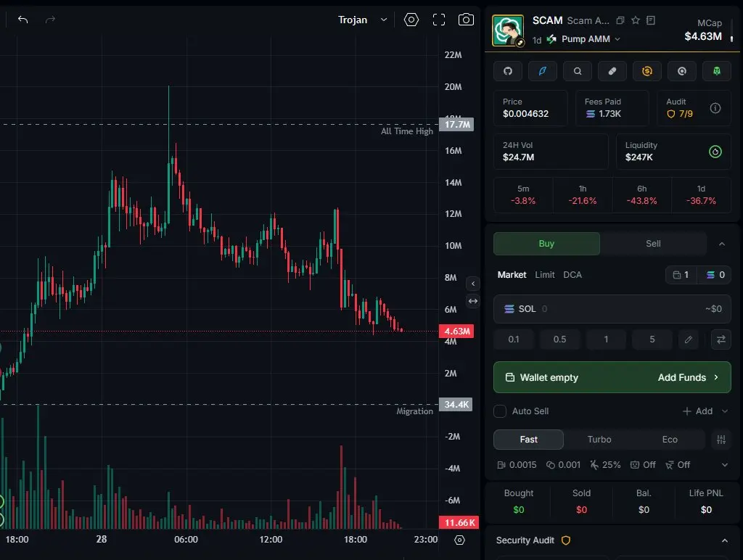Switch to Sell mode
The height and width of the screenshot is (560, 743).
point(653,244)
